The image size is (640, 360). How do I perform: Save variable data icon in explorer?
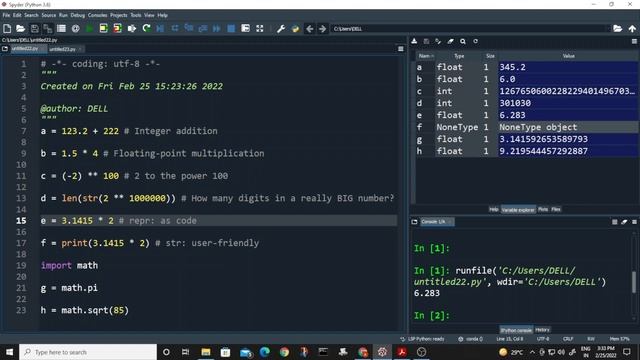[x=426, y=41]
